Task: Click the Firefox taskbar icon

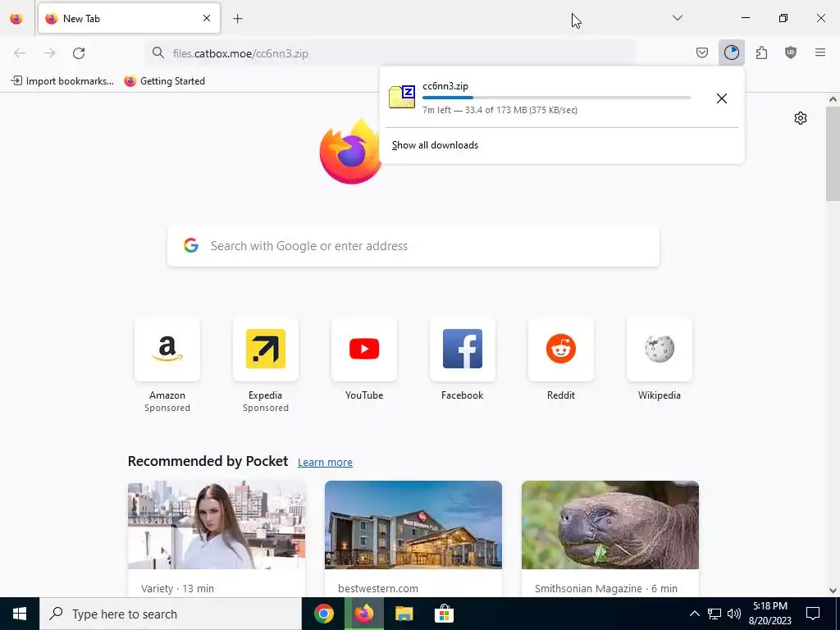Action: click(x=363, y=614)
